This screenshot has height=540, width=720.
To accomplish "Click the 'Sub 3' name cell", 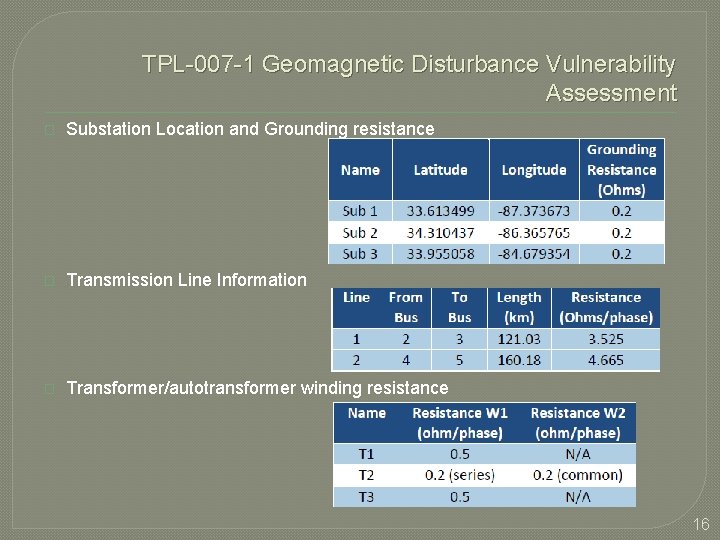I will pos(360,254).
